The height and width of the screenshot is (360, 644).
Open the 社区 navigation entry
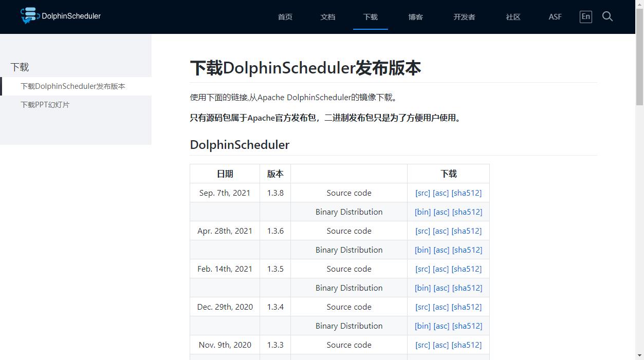pyautogui.click(x=512, y=17)
